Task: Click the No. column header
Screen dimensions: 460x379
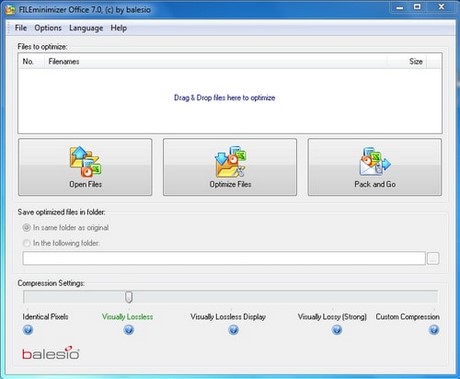Action: [32, 61]
